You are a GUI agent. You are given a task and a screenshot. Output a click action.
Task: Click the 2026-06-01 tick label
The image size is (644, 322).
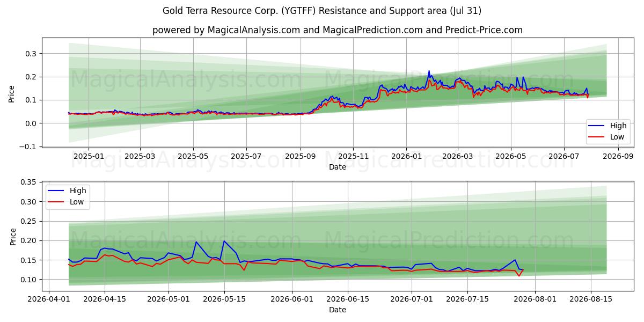(292, 299)
